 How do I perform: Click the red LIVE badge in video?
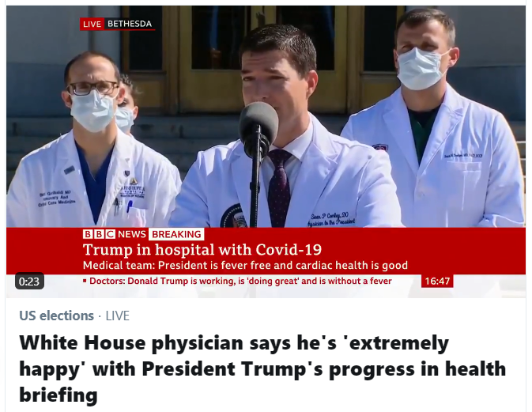pos(92,24)
